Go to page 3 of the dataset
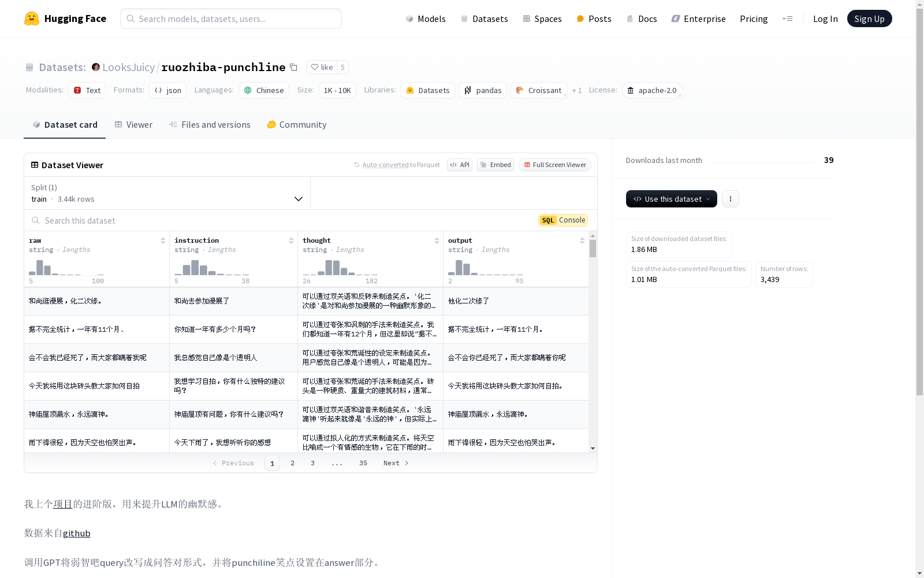The image size is (924, 578). (x=312, y=463)
